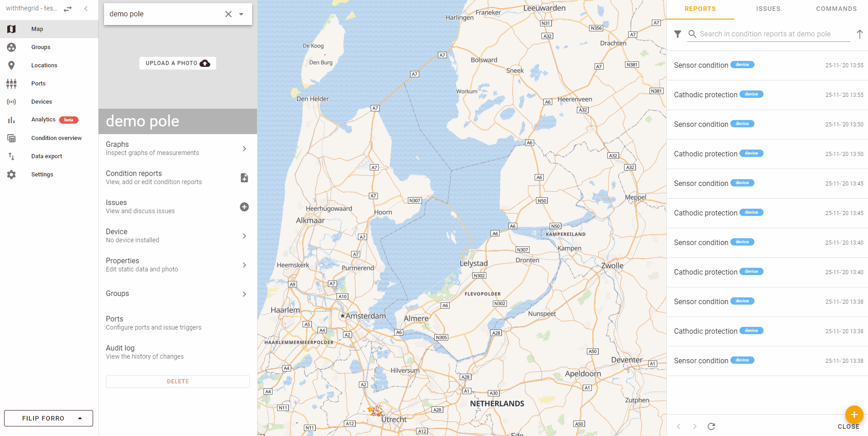Clear the demo pole search field
The width and height of the screenshot is (868, 436).
pos(228,14)
